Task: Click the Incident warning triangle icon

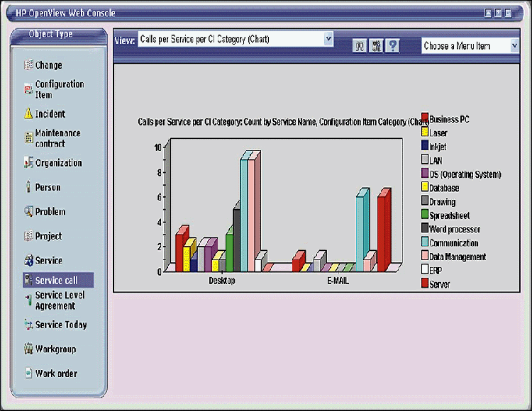Action: click(x=28, y=113)
